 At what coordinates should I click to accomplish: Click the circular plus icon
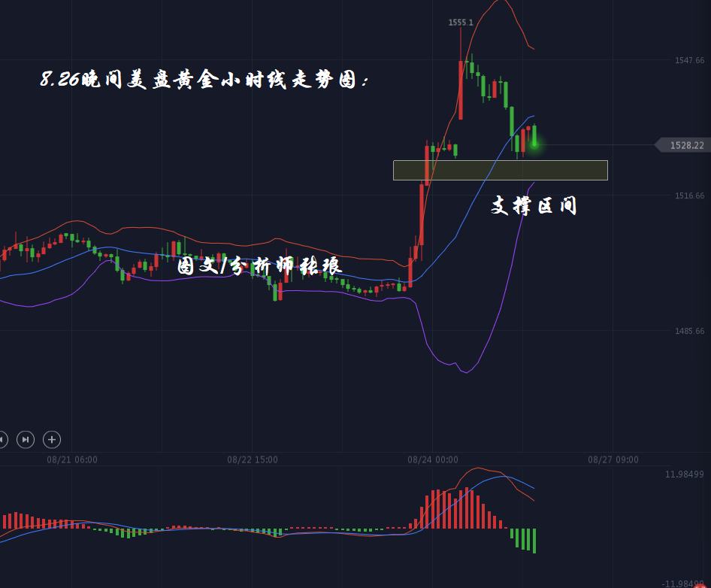(51, 439)
